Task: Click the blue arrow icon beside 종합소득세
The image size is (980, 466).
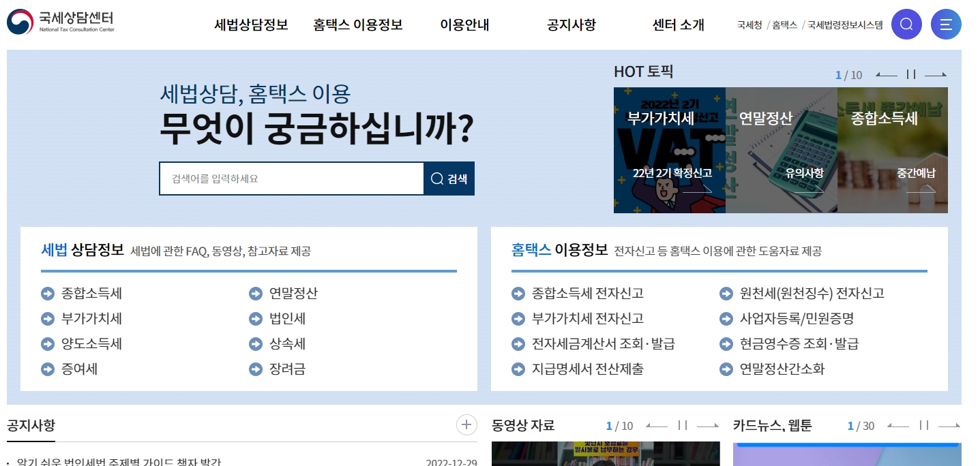Action: [x=48, y=293]
